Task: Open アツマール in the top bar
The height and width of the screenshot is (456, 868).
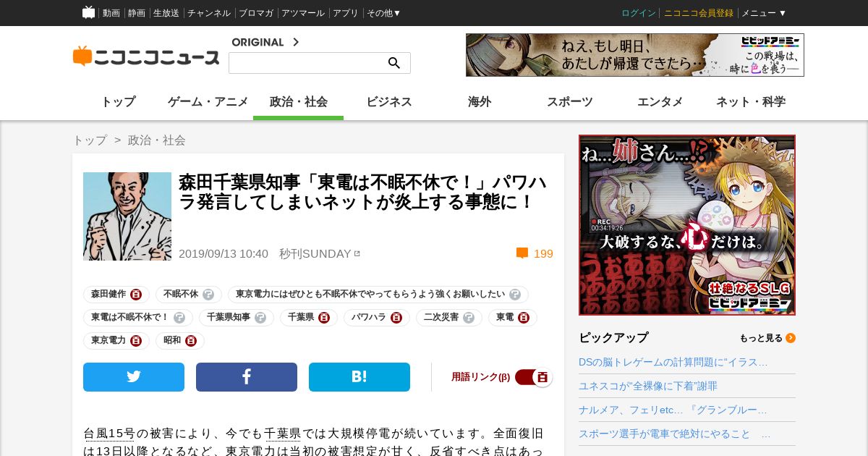Action: pos(303,13)
